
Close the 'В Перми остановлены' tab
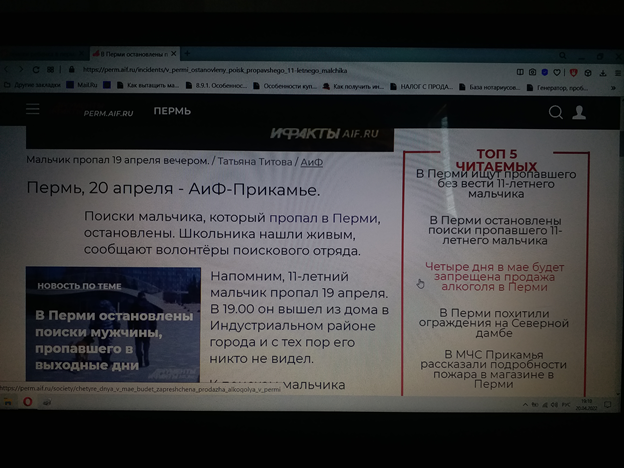pos(173,53)
